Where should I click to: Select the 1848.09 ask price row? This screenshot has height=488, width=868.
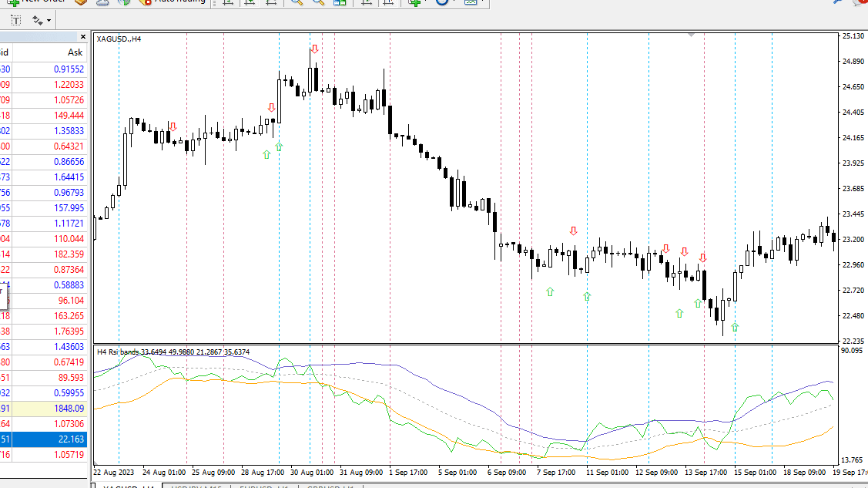point(43,409)
